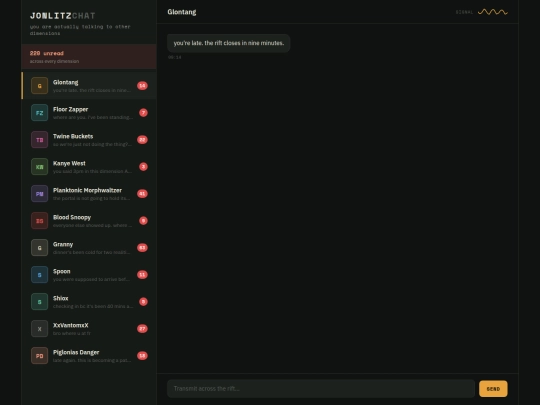Open the Shlox conversation
Viewport: 540px width, 405px height.
tap(89, 302)
